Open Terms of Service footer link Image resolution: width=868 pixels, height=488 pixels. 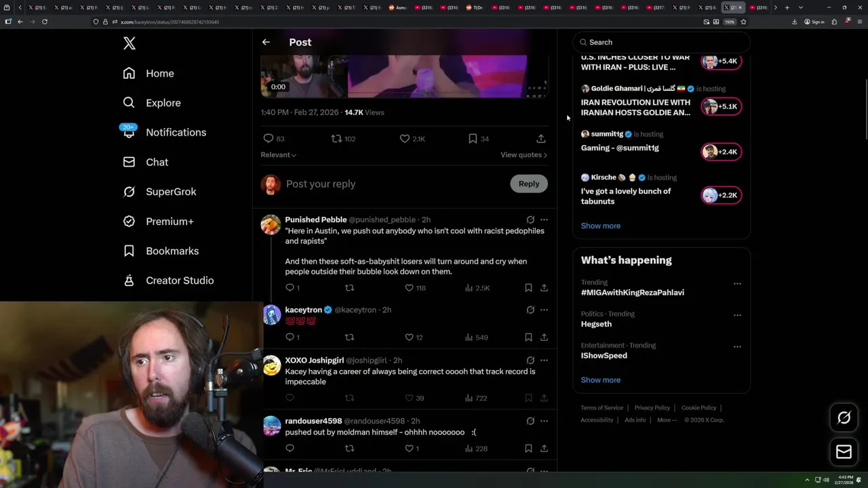601,407
